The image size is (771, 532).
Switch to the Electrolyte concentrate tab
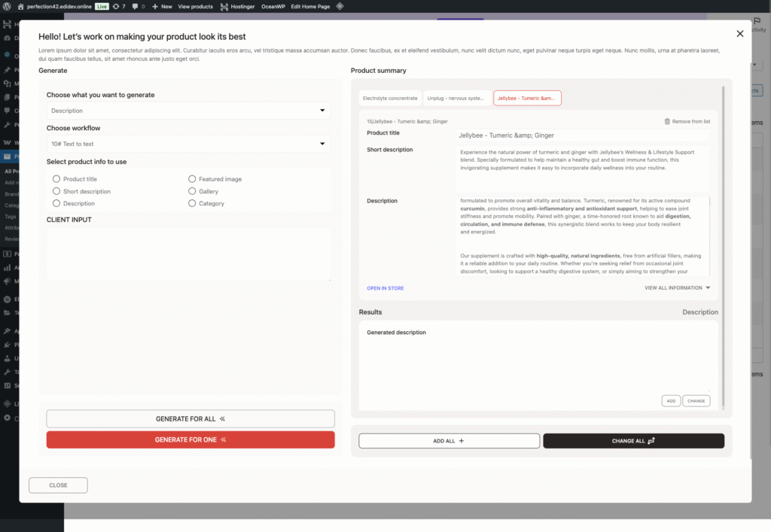point(390,98)
